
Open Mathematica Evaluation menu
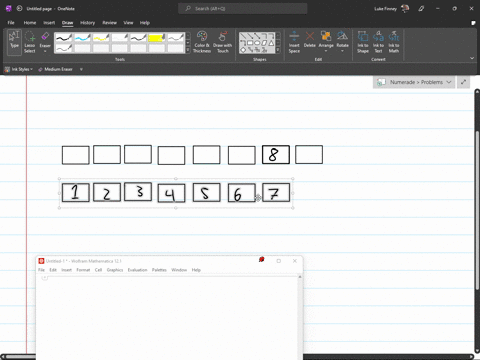tap(137, 270)
